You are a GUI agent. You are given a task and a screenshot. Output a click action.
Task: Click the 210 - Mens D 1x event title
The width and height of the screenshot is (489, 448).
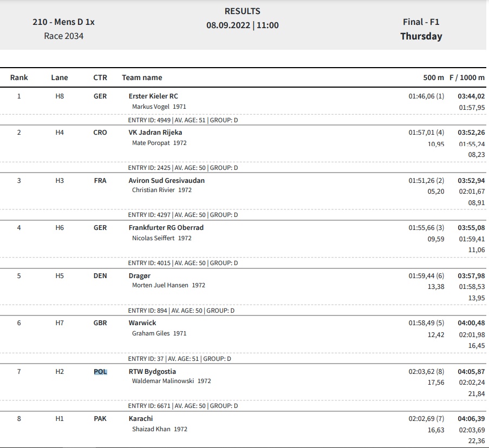coord(63,22)
